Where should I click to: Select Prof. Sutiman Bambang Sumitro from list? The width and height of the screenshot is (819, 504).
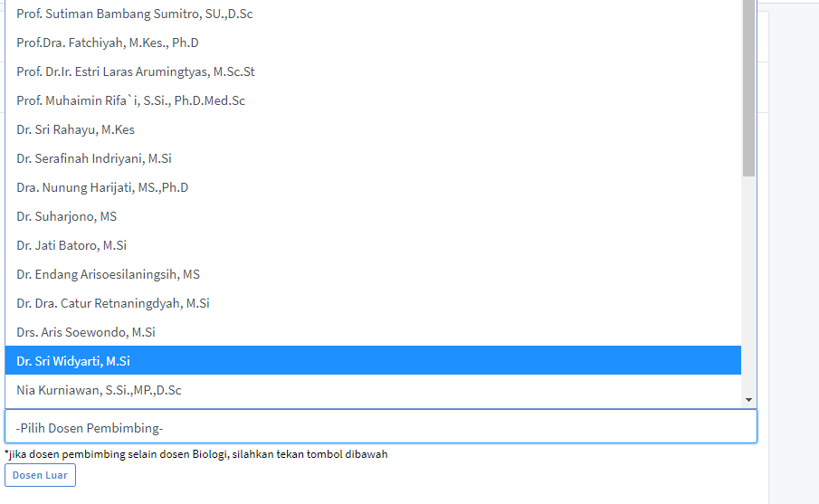[x=135, y=14]
